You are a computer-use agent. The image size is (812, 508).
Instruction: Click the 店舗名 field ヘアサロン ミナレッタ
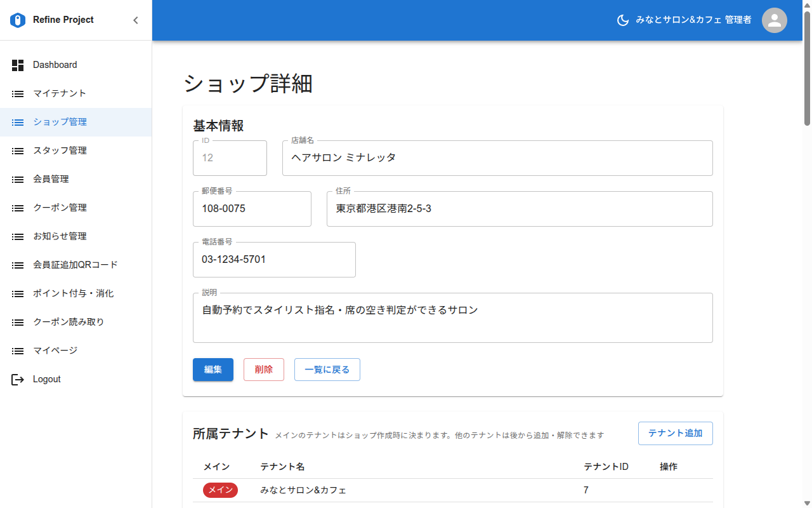(x=497, y=157)
